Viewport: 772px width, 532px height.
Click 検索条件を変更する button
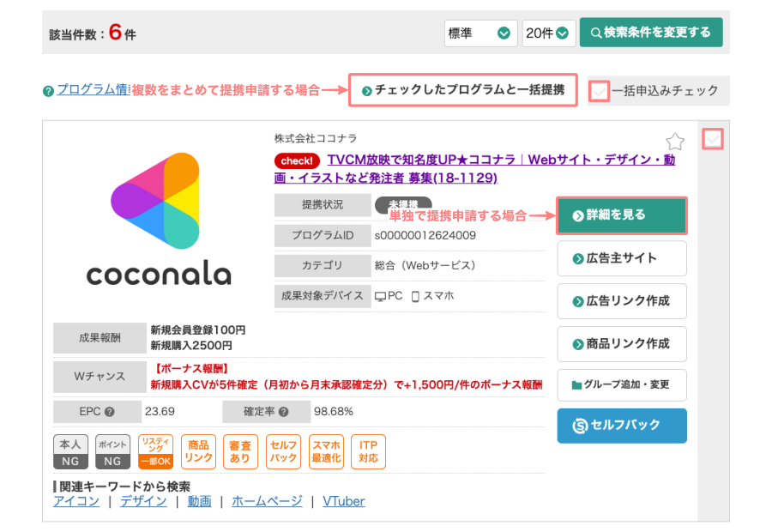tap(651, 33)
